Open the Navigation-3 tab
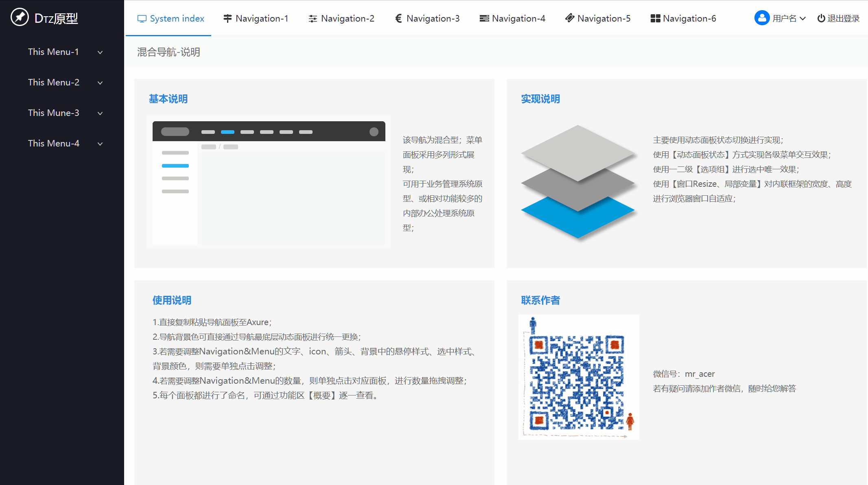Viewport: 868px width, 485px height. 427,18
